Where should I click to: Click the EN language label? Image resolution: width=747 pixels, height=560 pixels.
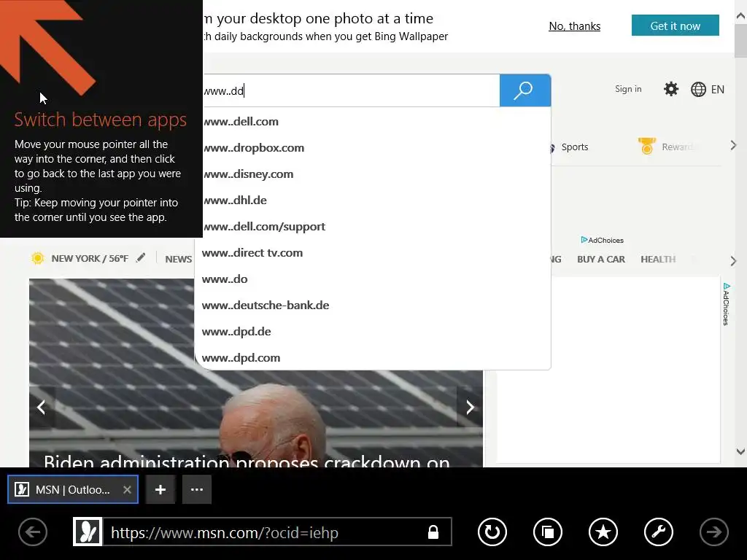718,90
